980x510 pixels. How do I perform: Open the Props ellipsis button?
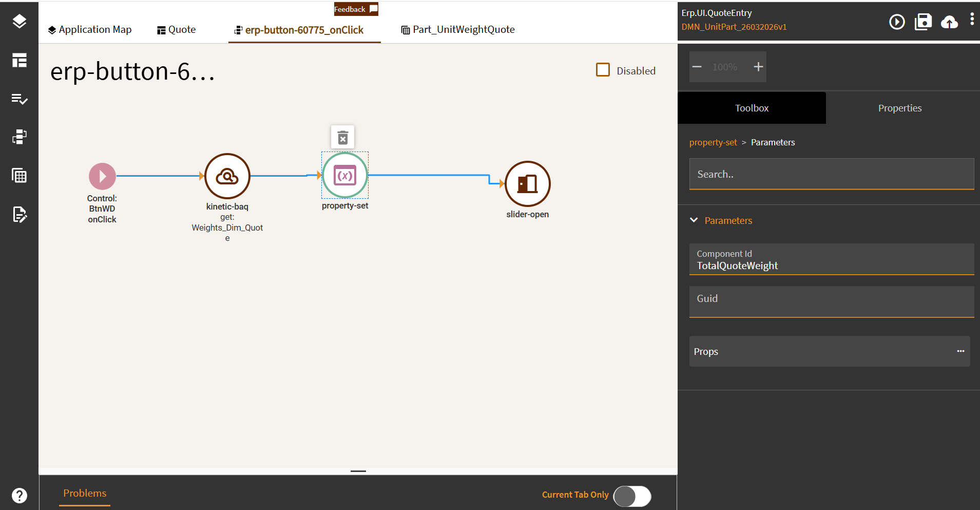[960, 351]
